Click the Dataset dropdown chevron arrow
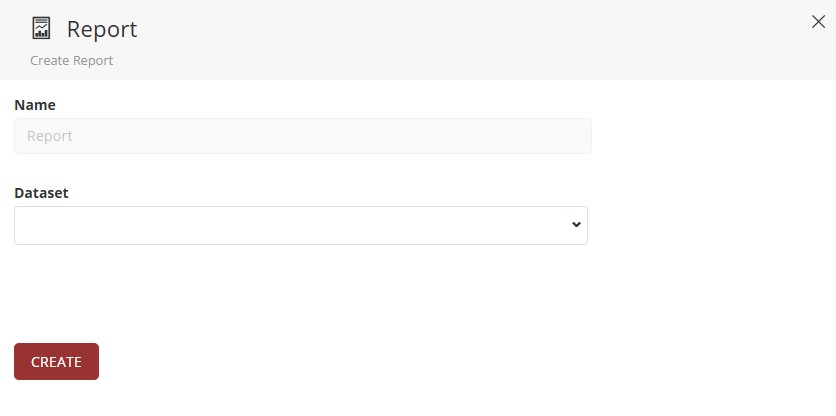 tap(576, 225)
